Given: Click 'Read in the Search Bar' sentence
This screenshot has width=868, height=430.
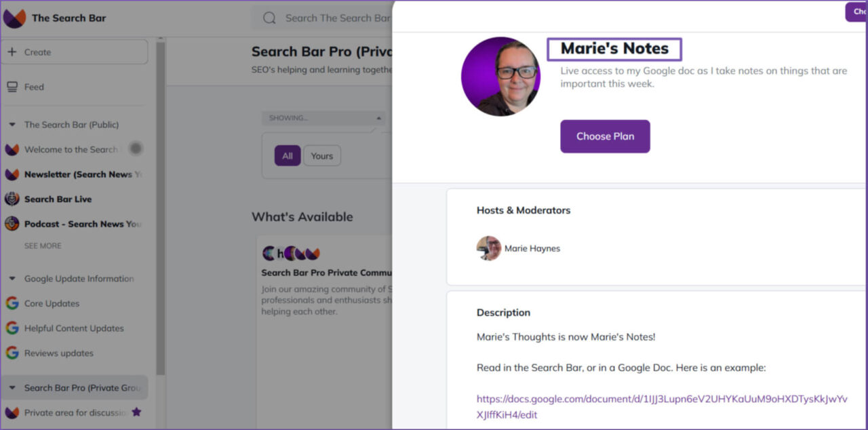Looking at the screenshot, I should tap(621, 368).
